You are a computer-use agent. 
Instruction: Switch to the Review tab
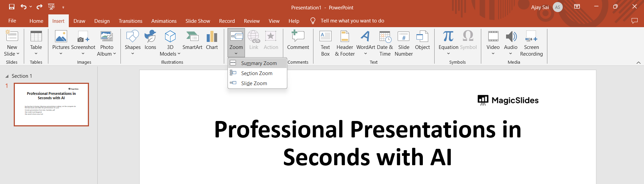tap(252, 21)
